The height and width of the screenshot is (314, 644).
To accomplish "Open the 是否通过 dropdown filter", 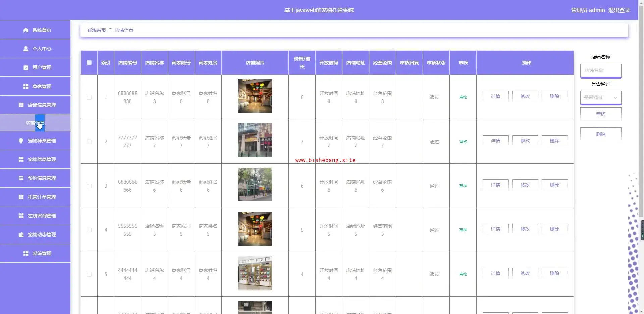I will pos(600,97).
